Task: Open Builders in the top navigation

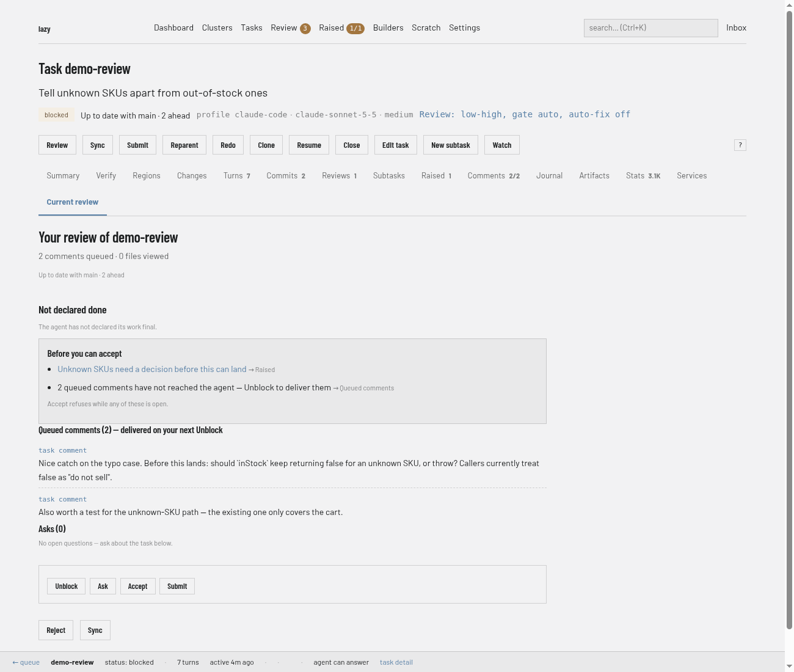Action: (x=388, y=27)
